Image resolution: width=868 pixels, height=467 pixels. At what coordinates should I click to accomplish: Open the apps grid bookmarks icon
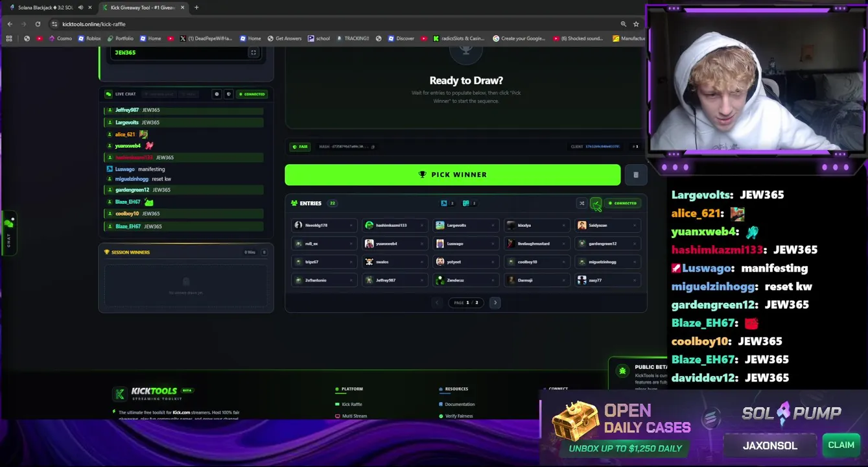[x=9, y=38]
